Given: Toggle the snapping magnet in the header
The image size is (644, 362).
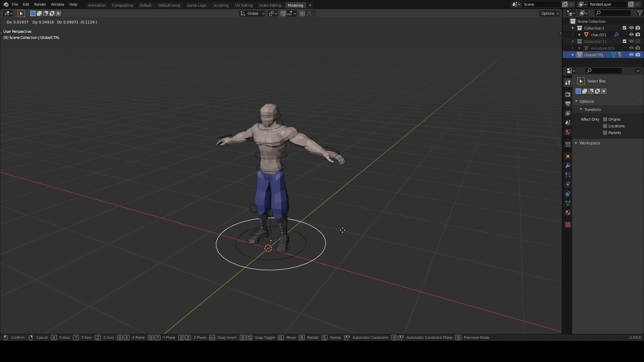Looking at the screenshot, I should click(x=283, y=13).
